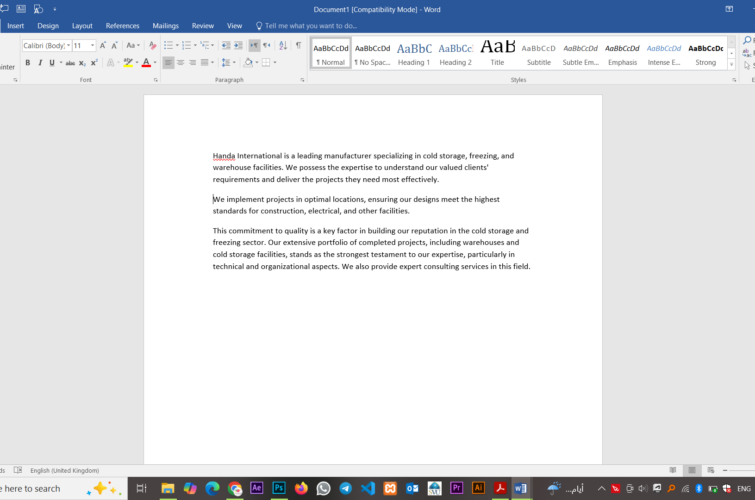Increase font size with Grow Font icon
Screen dimensions: 755x500
pos(103,45)
